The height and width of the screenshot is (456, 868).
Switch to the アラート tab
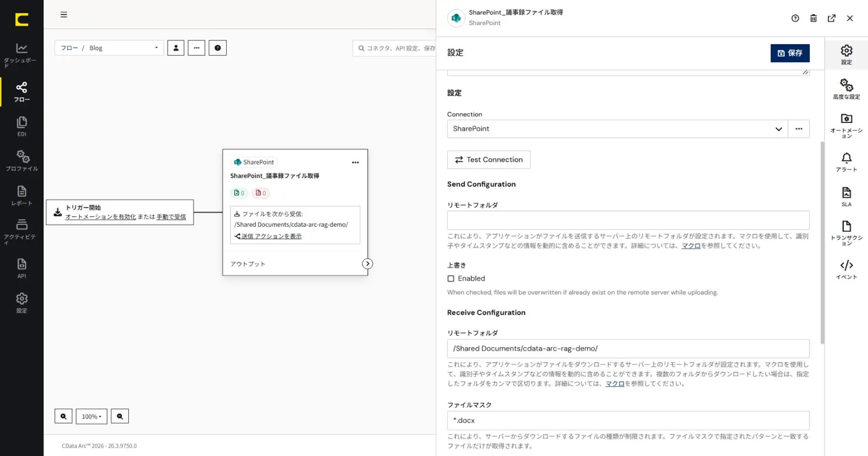846,162
